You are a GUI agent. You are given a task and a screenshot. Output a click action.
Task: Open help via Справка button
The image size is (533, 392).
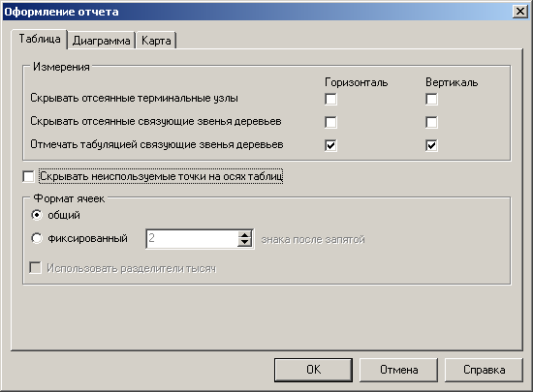pos(484,370)
